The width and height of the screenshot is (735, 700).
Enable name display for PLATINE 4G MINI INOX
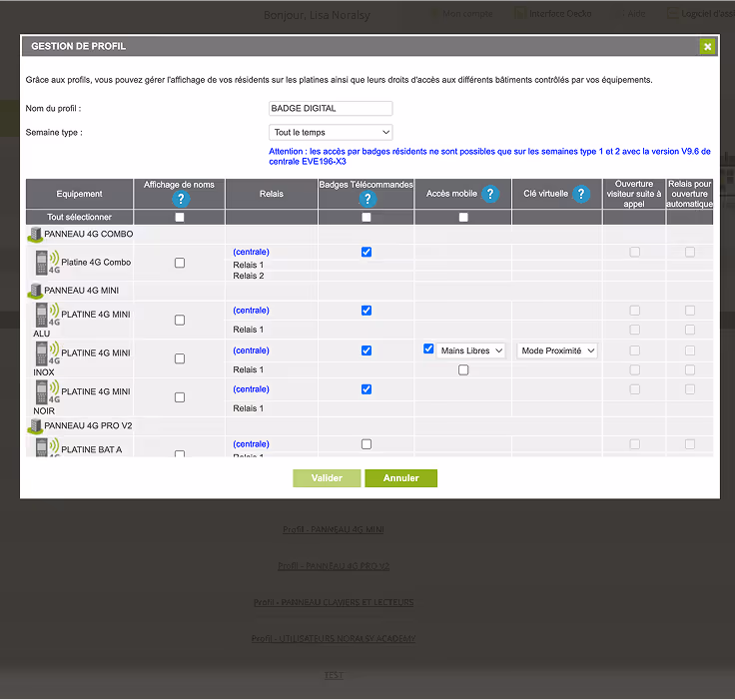(x=180, y=359)
